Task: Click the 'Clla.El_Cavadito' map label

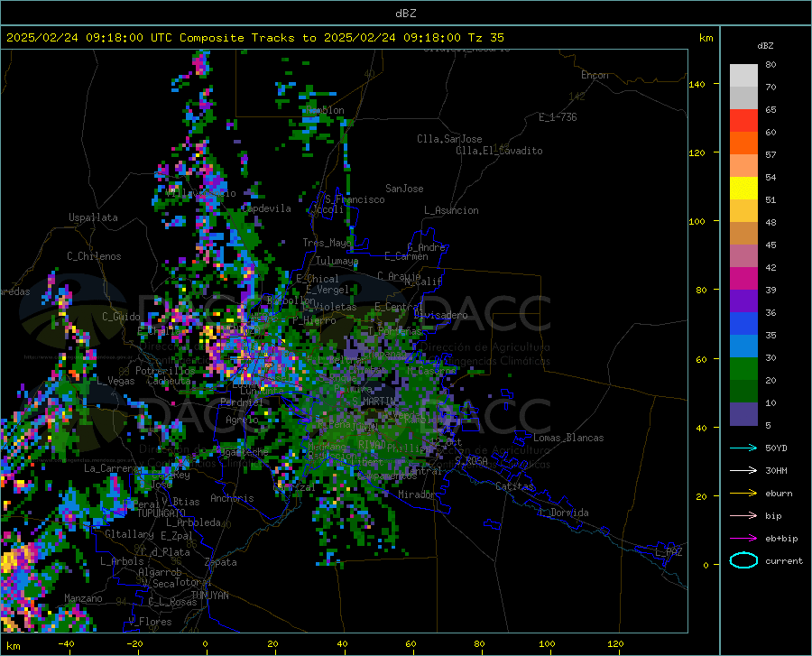Action: click(499, 151)
